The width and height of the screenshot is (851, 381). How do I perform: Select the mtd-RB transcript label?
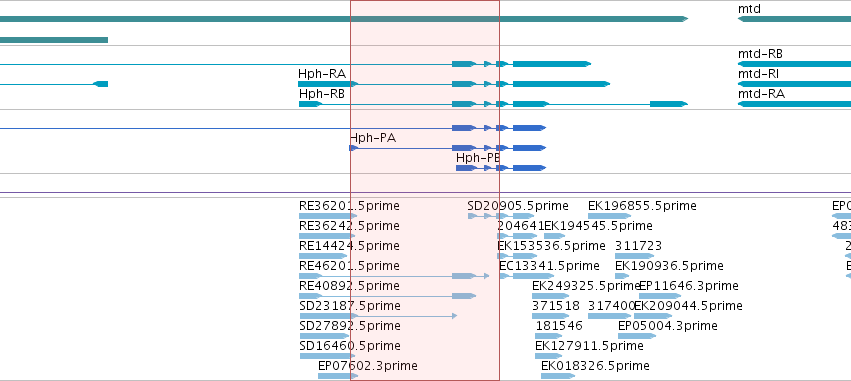(x=760, y=54)
